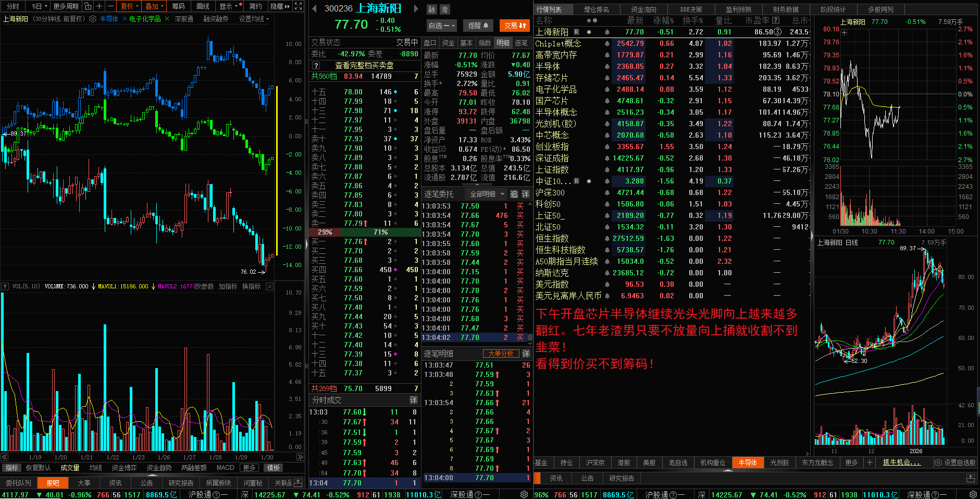Switch to the 财务数据 tab
This screenshot has height=499, width=980.
coord(786,9)
